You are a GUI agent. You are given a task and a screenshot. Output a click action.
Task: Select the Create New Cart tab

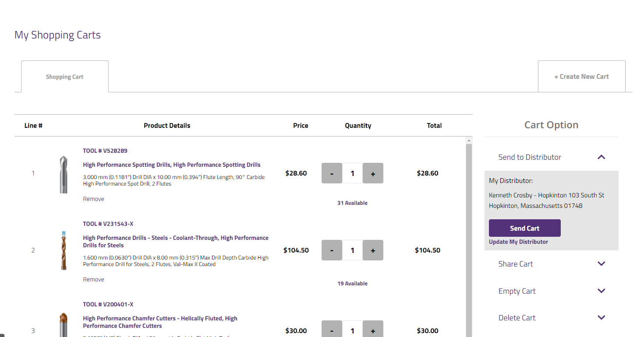click(x=582, y=76)
